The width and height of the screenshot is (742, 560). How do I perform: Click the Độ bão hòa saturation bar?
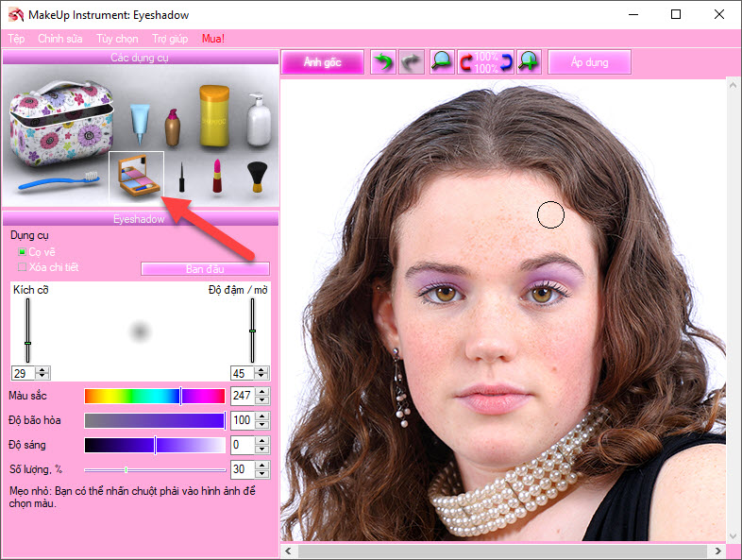pos(155,420)
